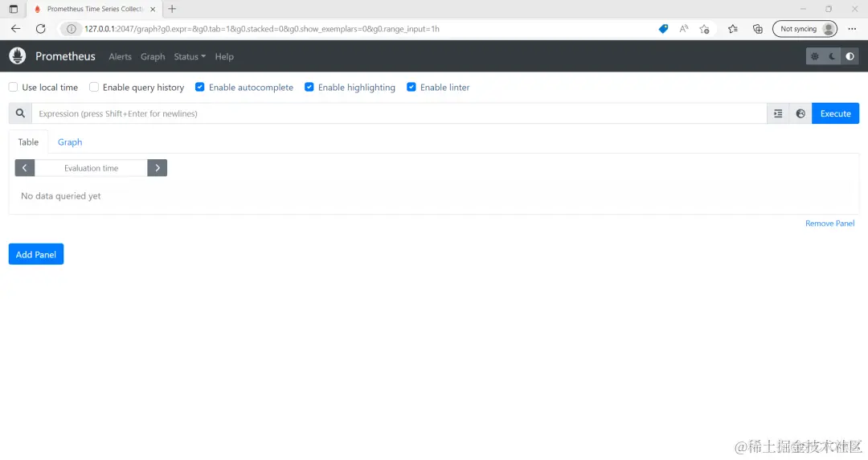The width and height of the screenshot is (868, 460).
Task: Click the Evaluation time field
Action: (x=91, y=168)
